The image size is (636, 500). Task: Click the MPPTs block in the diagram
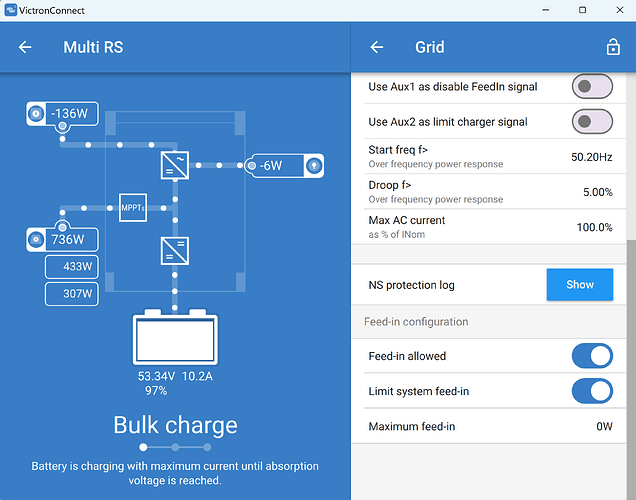pos(133,208)
